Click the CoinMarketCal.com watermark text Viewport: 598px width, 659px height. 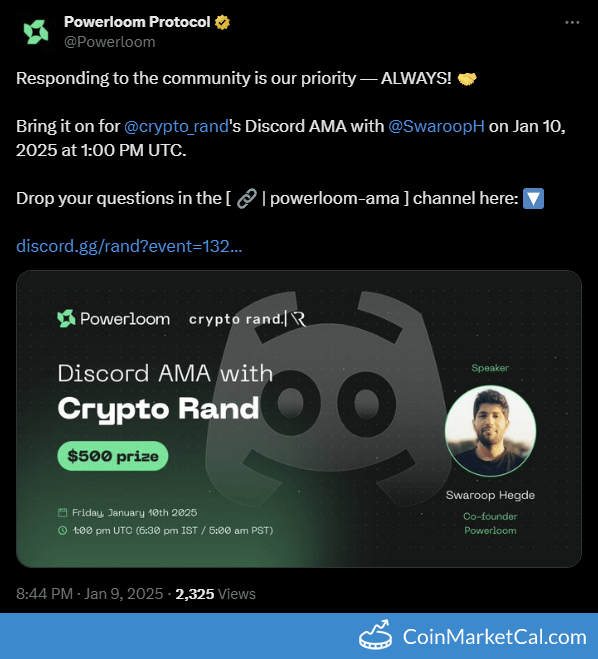495,637
